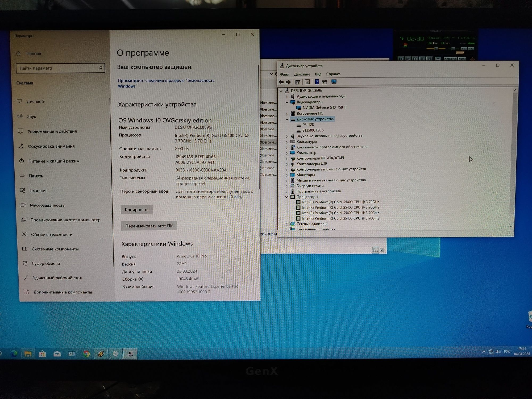Open Память storage settings page
Viewport: 532px width, 399px height.
coord(31,176)
